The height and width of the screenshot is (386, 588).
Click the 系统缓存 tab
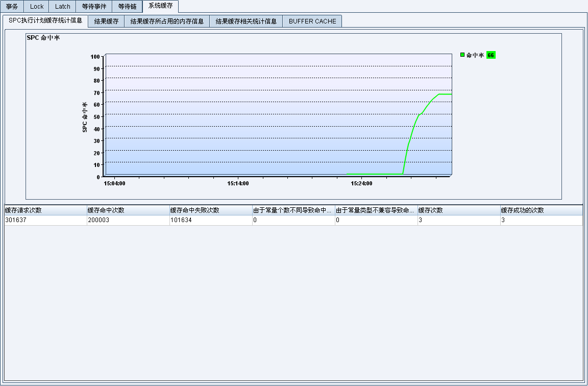160,6
